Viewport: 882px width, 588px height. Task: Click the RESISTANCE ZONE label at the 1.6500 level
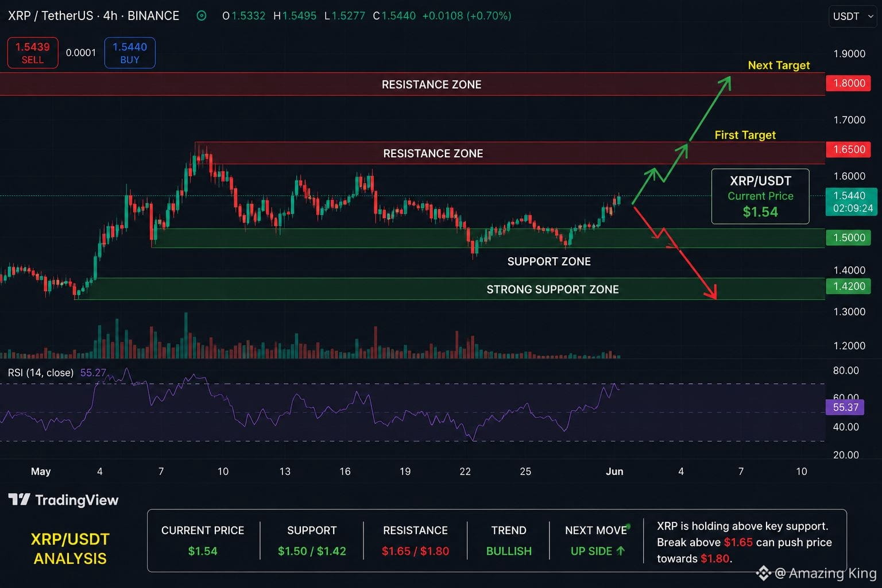click(x=433, y=153)
